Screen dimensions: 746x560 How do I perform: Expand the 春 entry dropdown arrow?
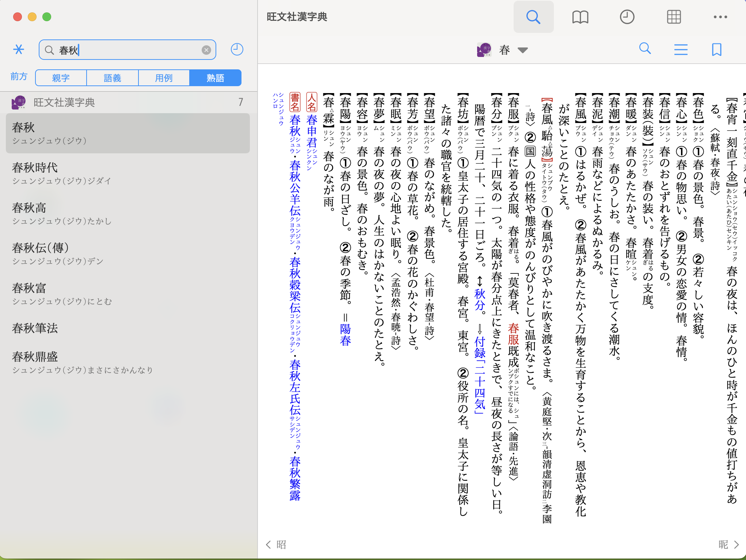pyautogui.click(x=523, y=50)
